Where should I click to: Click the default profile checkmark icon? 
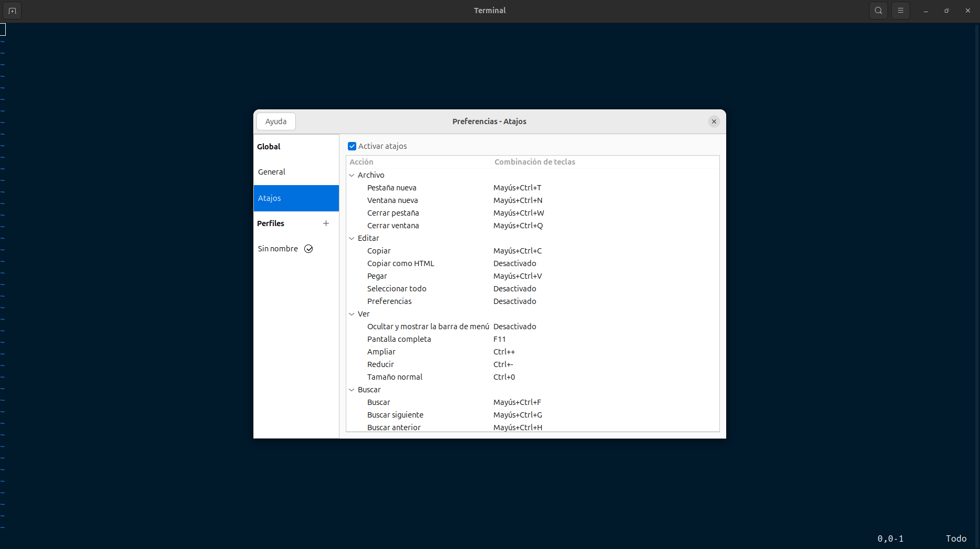308,249
